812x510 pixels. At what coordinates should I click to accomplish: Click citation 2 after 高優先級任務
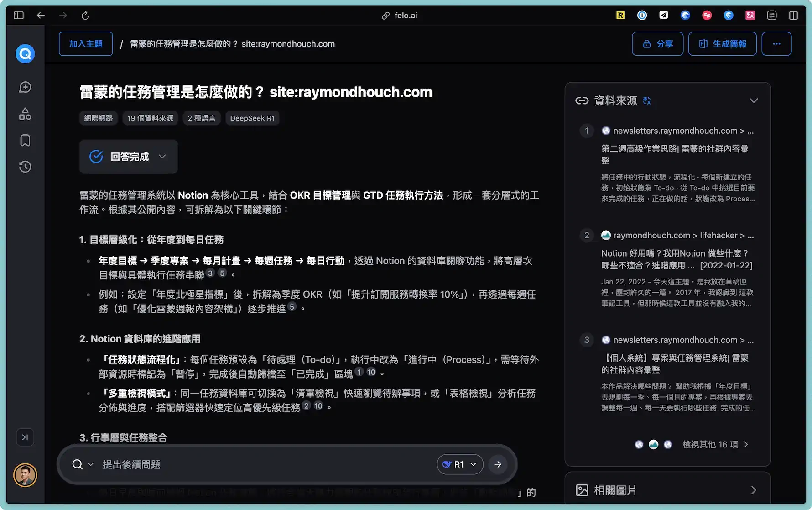[x=306, y=405]
